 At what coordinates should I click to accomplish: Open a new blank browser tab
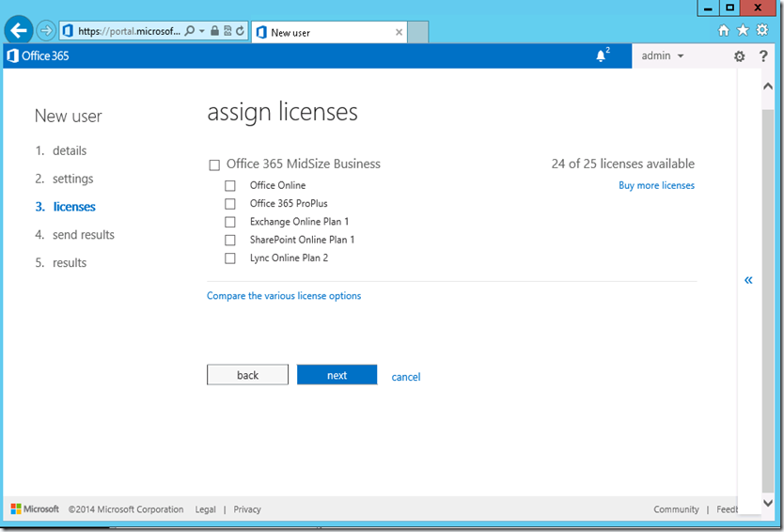(418, 33)
